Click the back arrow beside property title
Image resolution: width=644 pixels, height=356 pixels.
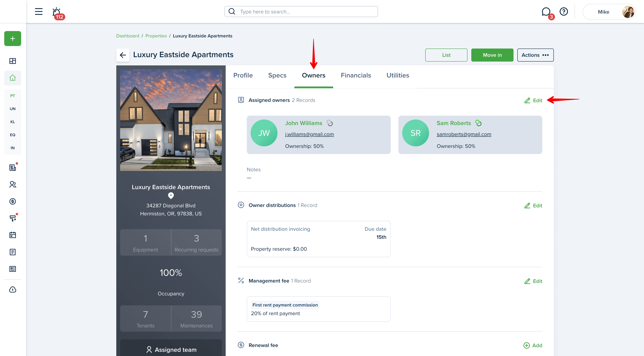click(x=123, y=55)
